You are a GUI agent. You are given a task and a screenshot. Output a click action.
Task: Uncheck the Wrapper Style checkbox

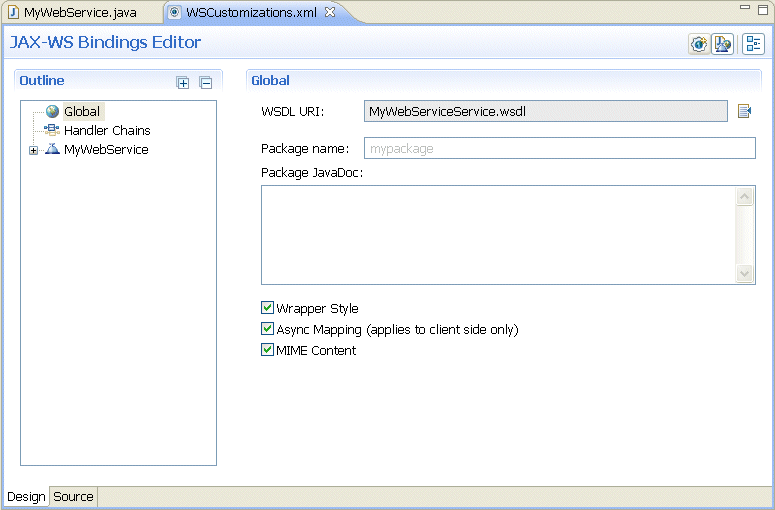tap(267, 308)
